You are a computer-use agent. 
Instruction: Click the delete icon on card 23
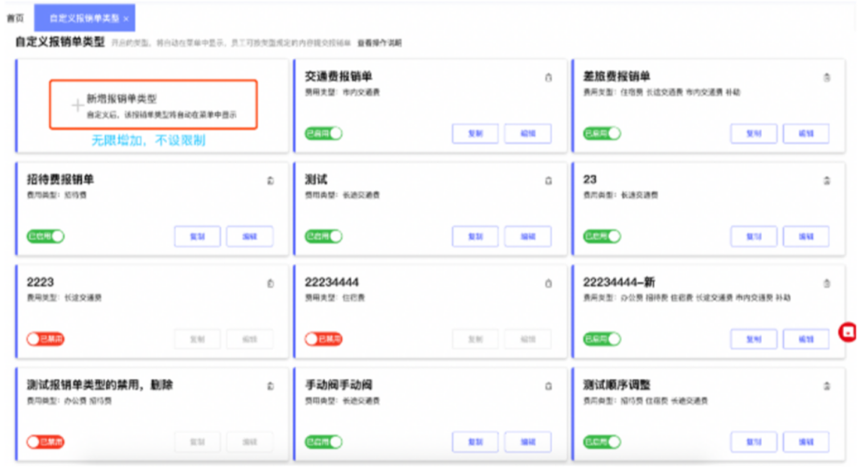tap(825, 181)
